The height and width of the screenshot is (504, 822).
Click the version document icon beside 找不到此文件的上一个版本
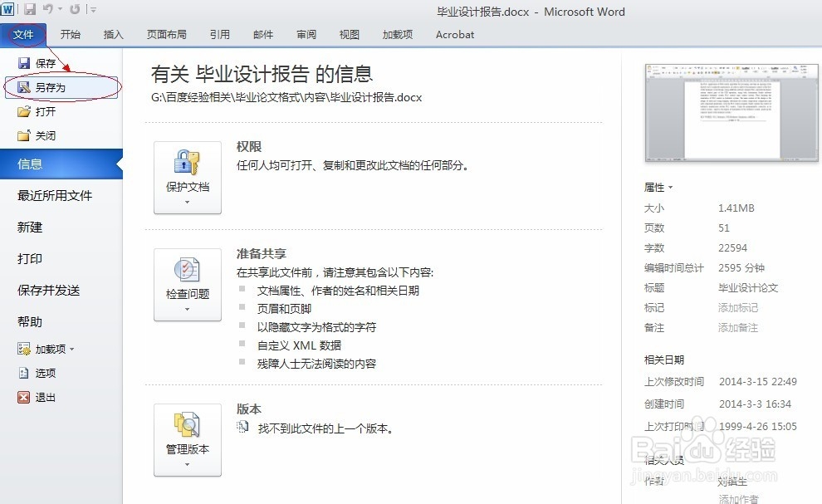pos(242,428)
